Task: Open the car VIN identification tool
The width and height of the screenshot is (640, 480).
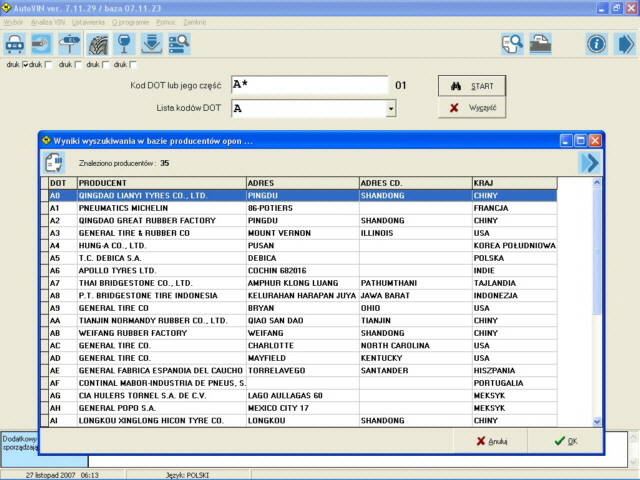Action: tap(15, 44)
